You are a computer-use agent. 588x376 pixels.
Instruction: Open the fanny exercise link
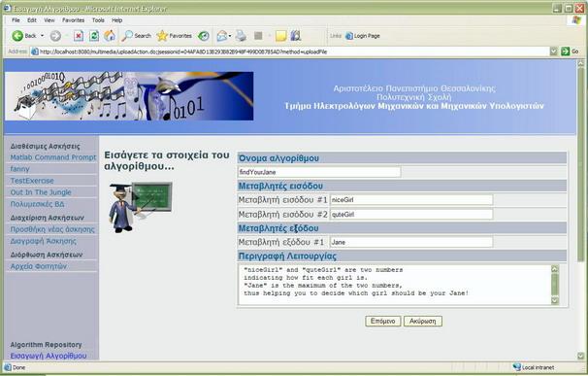point(19,169)
